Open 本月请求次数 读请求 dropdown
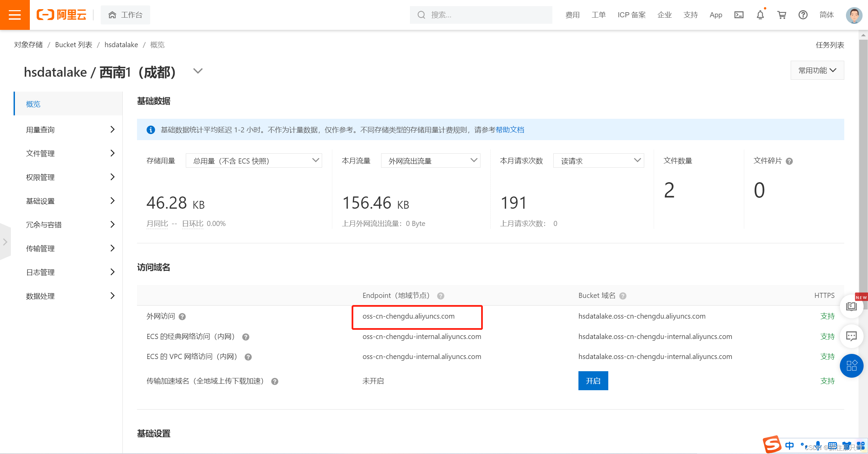This screenshot has width=868, height=454. pos(598,160)
